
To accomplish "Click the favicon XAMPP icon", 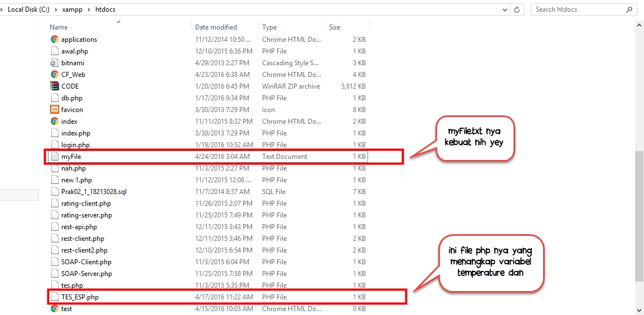I will click(x=55, y=110).
